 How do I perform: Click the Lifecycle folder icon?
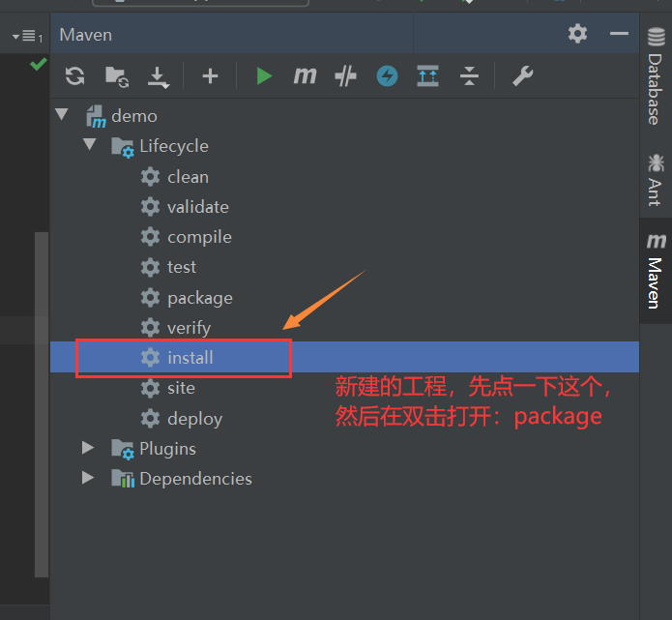coord(123,147)
